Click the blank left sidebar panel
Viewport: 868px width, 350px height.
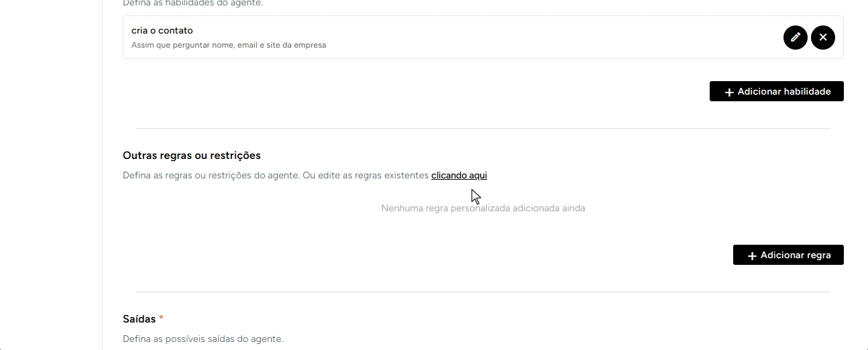pyautogui.click(x=51, y=175)
